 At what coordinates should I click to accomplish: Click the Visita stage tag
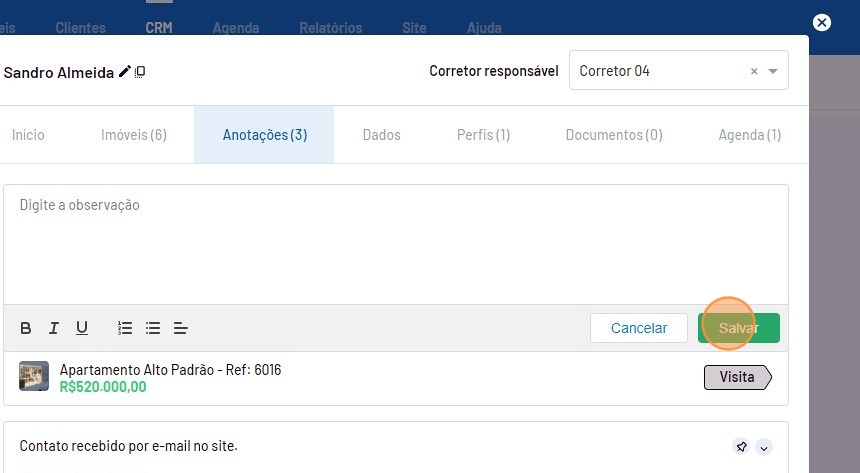[x=738, y=377]
